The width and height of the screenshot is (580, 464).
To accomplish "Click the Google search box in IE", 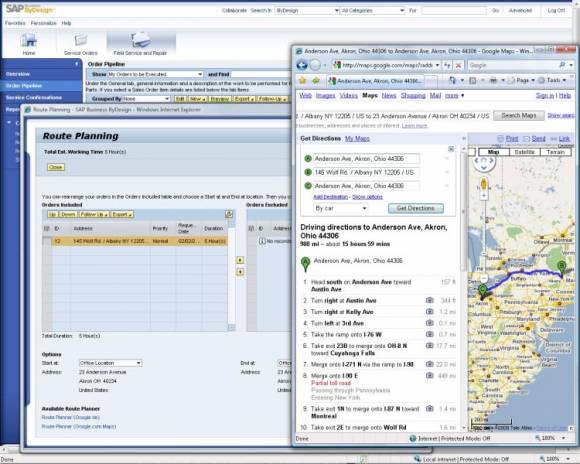I will click(513, 65).
